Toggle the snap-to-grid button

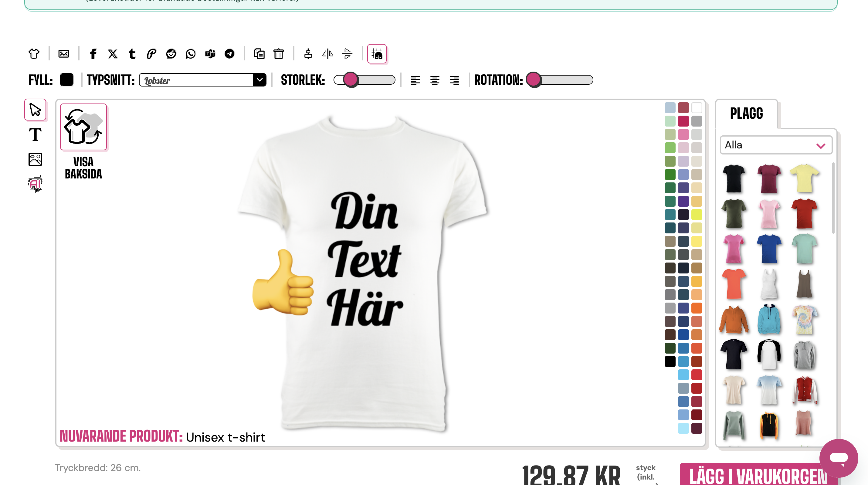tap(377, 54)
